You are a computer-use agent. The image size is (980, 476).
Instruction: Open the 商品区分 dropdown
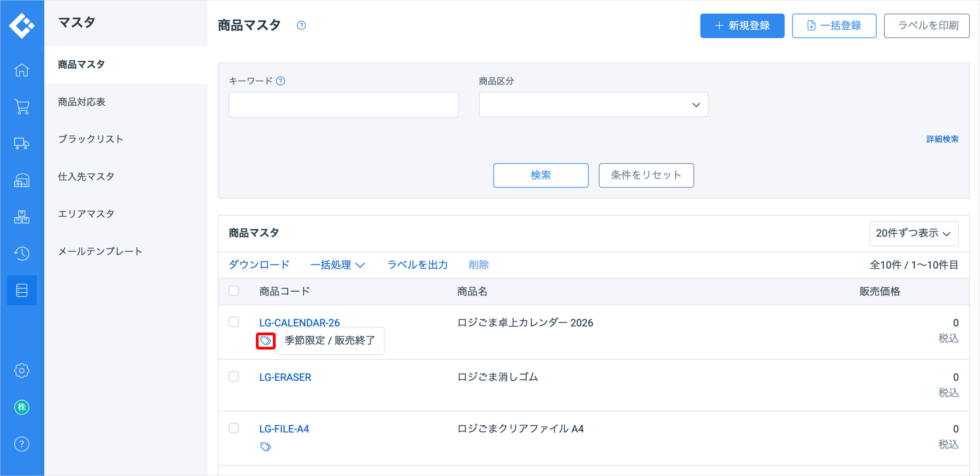[593, 104]
